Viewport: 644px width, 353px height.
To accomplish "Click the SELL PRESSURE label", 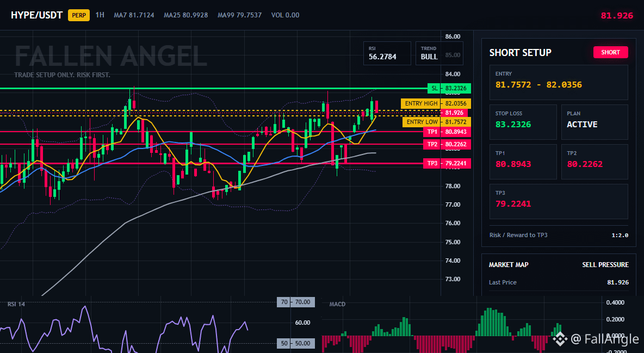I will 605,265.
